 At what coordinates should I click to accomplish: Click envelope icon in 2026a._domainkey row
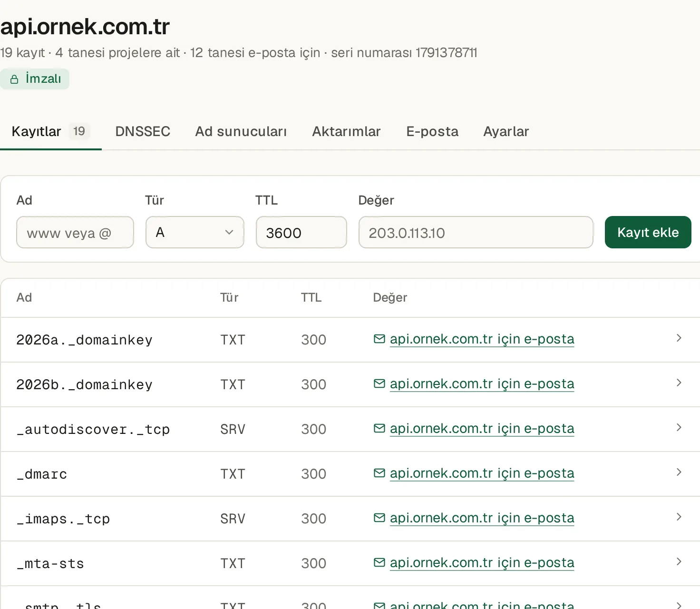click(379, 339)
